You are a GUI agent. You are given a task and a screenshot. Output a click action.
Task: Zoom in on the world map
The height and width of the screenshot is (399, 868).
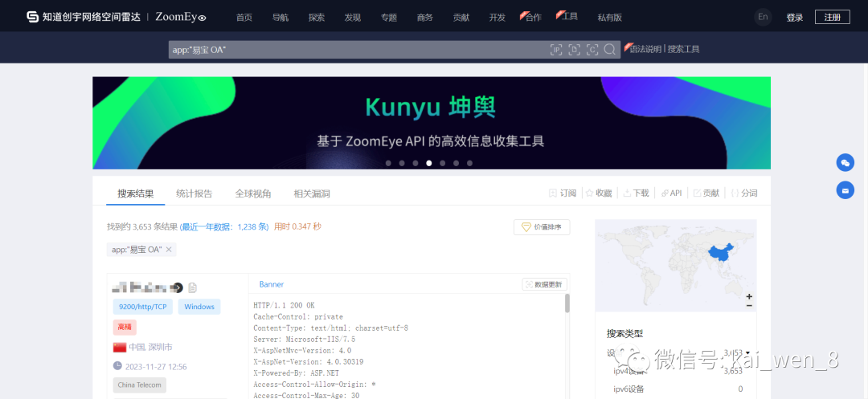pos(749,296)
